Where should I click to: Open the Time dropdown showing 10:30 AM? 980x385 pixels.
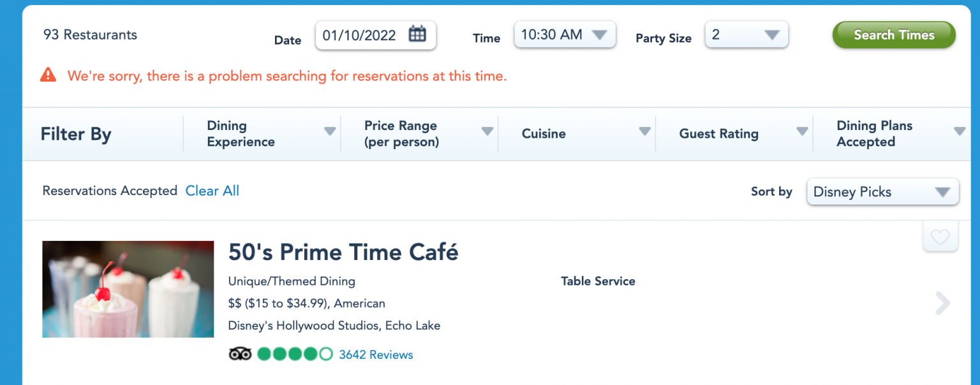pos(565,35)
